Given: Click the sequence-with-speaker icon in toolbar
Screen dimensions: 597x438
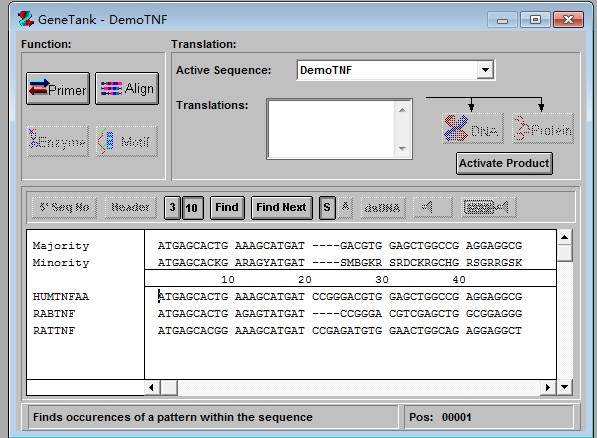Looking at the screenshot, I should [x=488, y=207].
